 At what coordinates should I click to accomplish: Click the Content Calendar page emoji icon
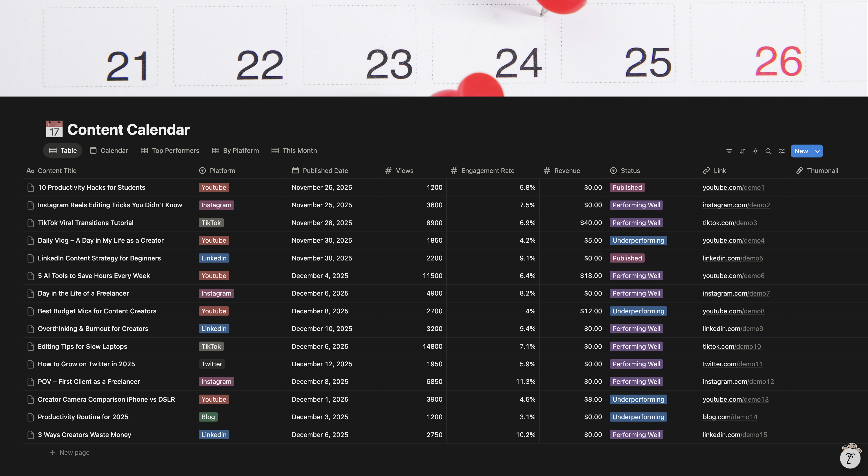(54, 129)
